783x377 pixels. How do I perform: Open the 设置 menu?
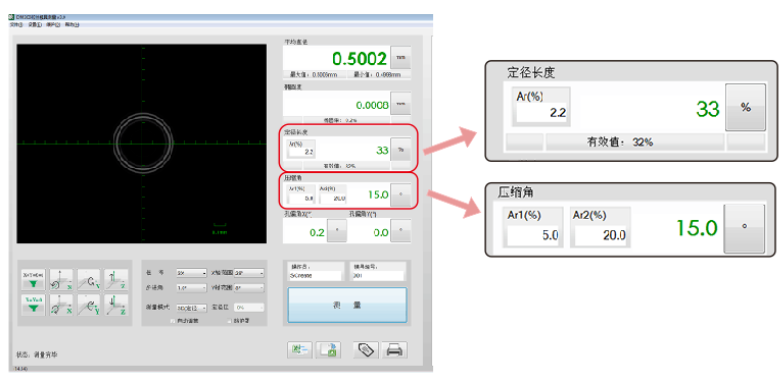[x=35, y=24]
